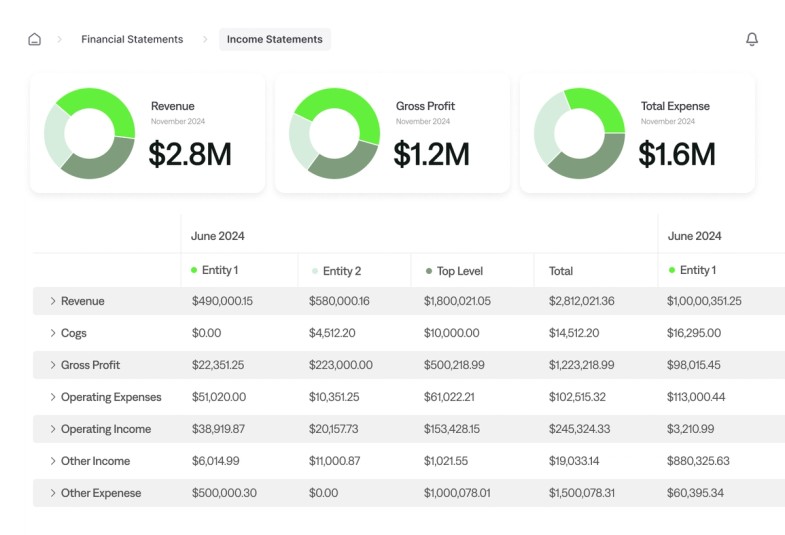785x535 pixels.
Task: Click cell $500,000.30
Action: [224, 493]
